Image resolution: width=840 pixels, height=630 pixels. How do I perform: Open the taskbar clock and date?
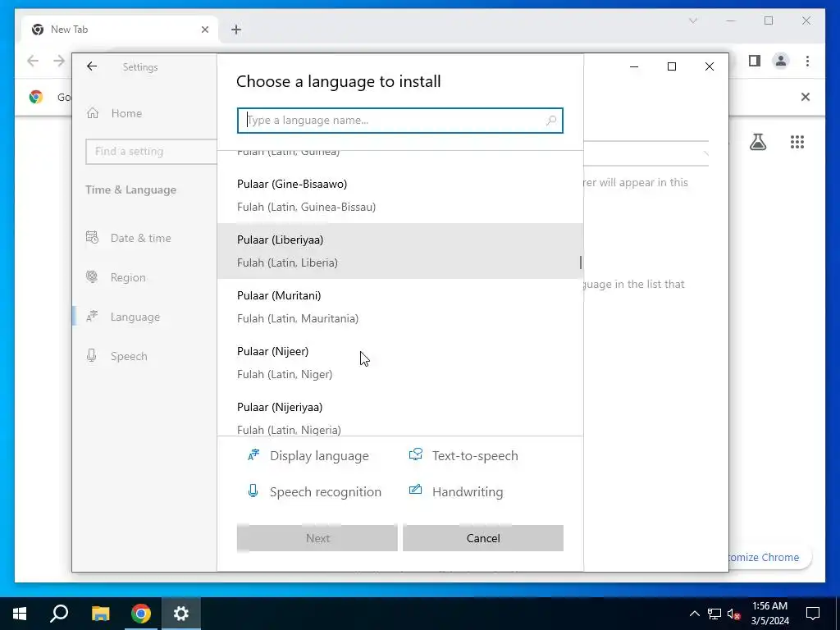(x=769, y=614)
